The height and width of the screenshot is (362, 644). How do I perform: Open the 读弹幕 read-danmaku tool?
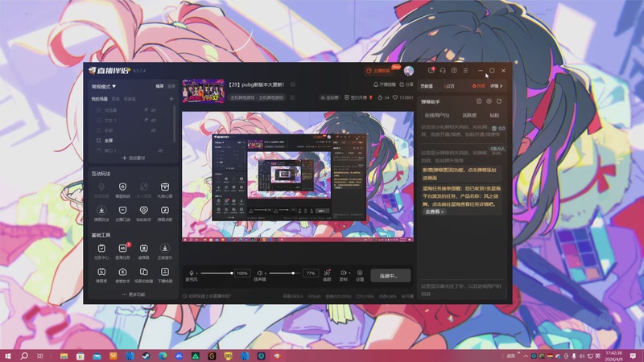[x=144, y=252]
